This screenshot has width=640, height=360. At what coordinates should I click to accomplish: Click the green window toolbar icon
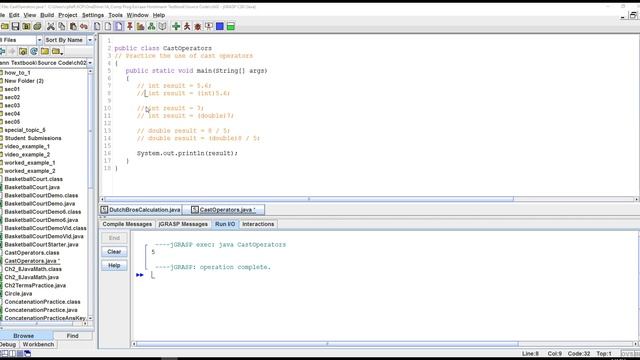click(231, 27)
